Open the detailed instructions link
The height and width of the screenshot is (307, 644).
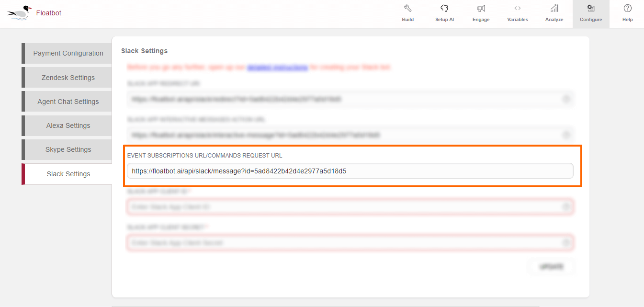coord(277,68)
